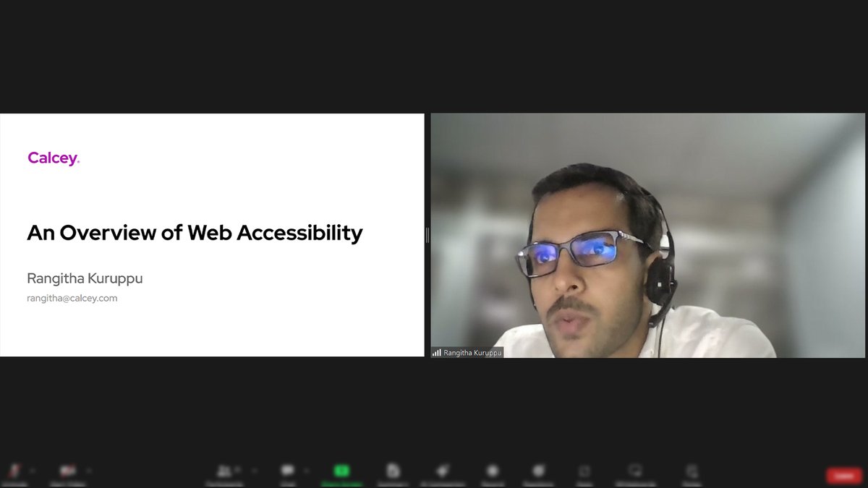868x488 pixels.
Task: Click the Calcey logo on the slide
Action: point(54,158)
